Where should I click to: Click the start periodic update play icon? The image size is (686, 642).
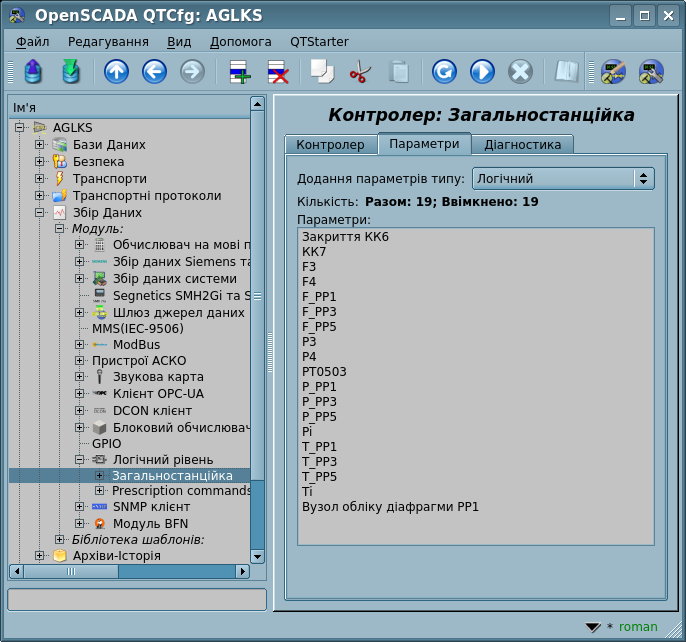coord(482,72)
